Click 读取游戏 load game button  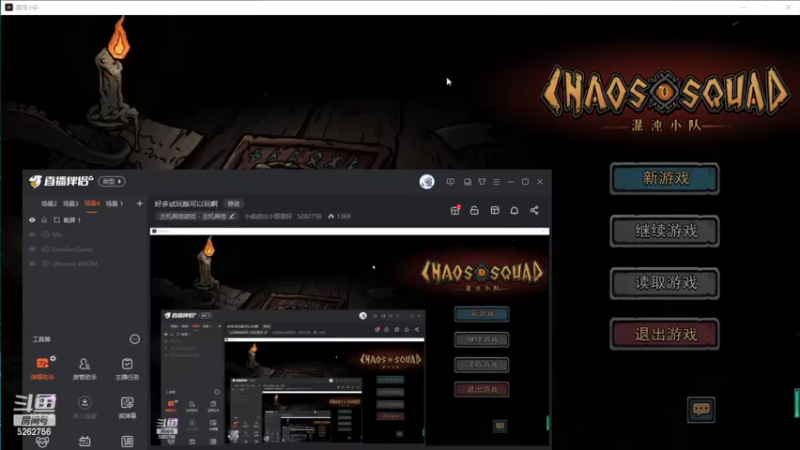point(665,283)
